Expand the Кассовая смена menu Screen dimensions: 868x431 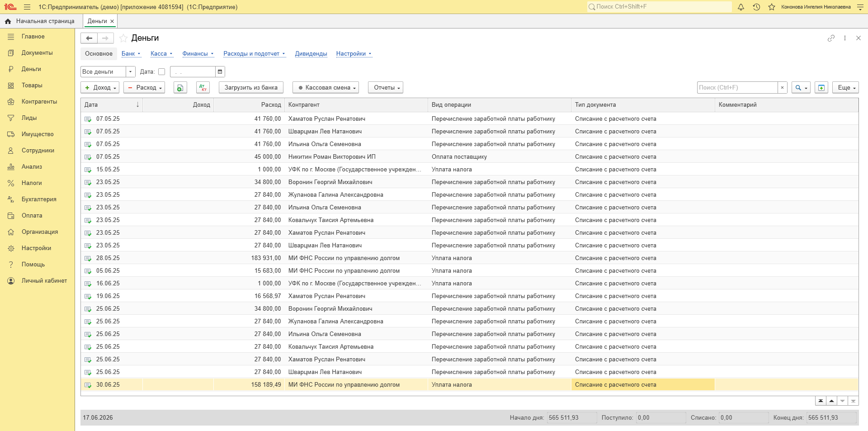point(325,88)
